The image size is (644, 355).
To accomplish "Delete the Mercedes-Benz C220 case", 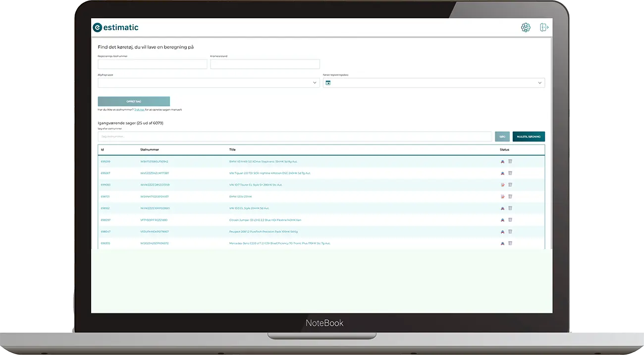I will coord(510,243).
